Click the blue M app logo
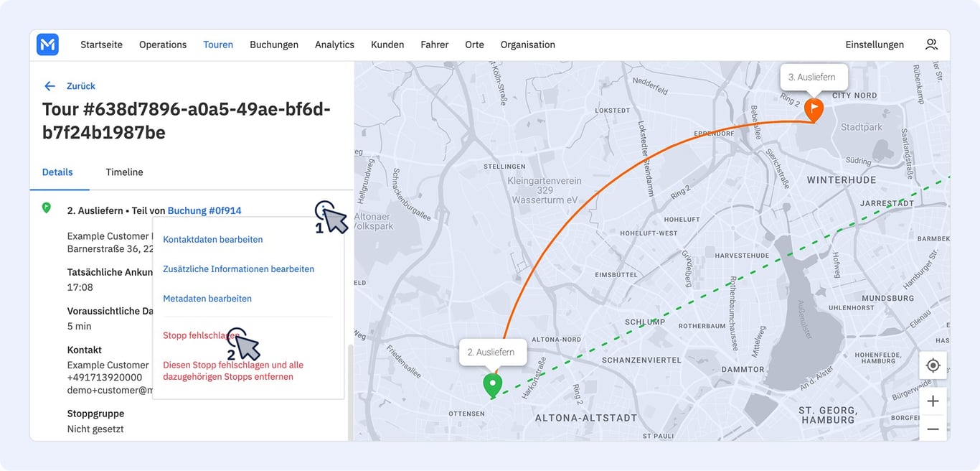The width and height of the screenshot is (980, 471). tap(47, 45)
